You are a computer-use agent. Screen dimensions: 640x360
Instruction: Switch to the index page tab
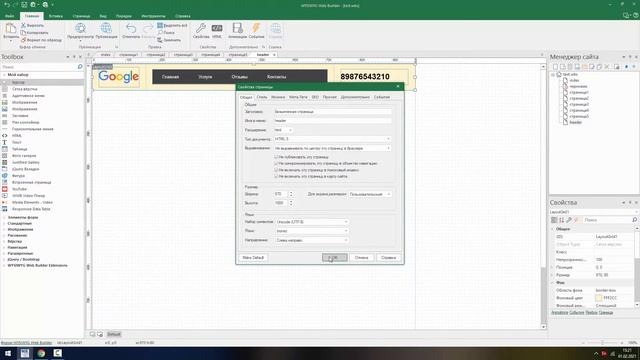click(105, 55)
